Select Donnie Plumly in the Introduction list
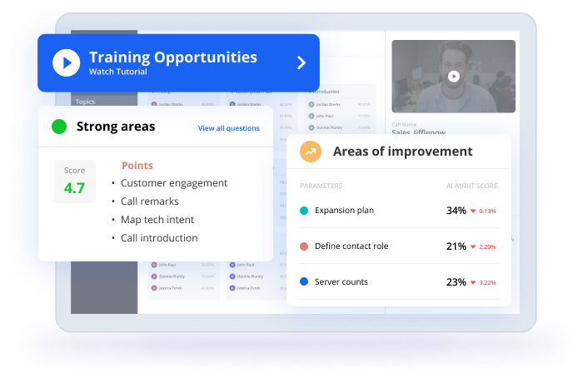The image size is (588, 373). coord(329,127)
